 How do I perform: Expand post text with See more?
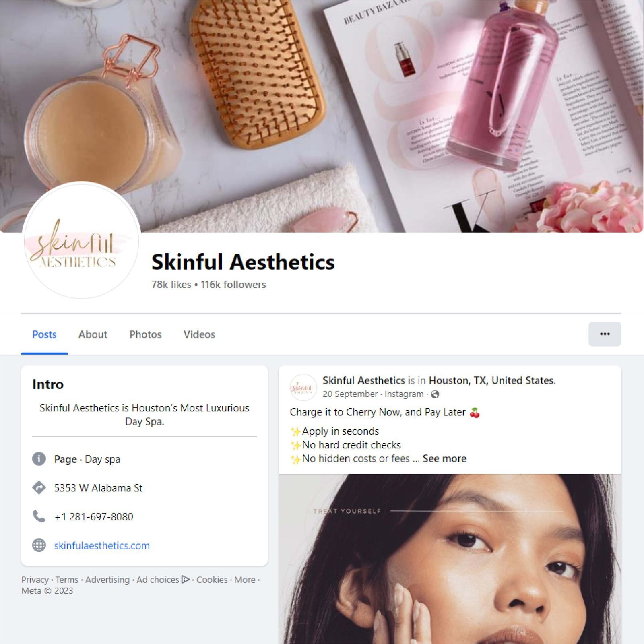click(x=444, y=458)
